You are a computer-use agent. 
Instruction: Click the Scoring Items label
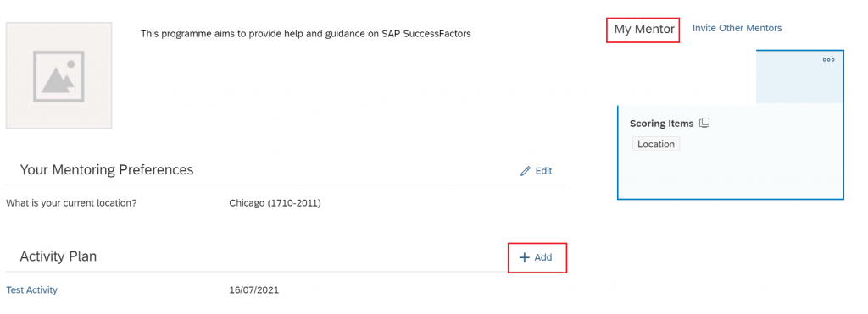(x=661, y=124)
